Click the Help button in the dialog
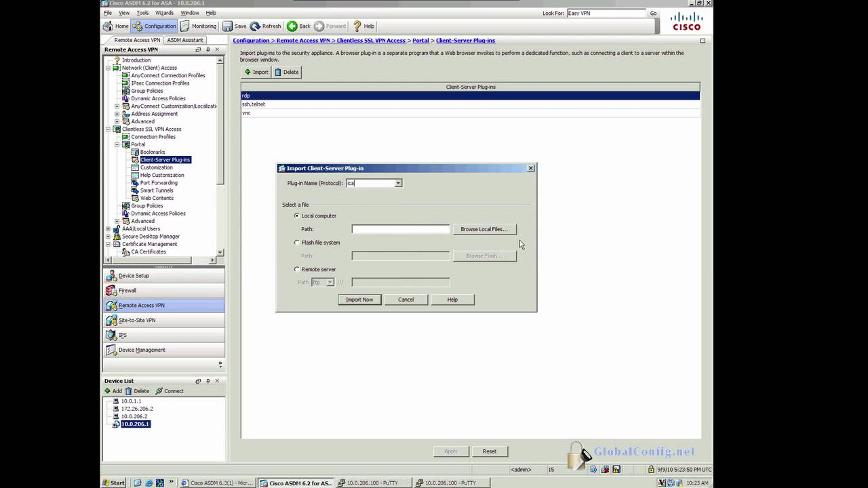 tap(452, 300)
